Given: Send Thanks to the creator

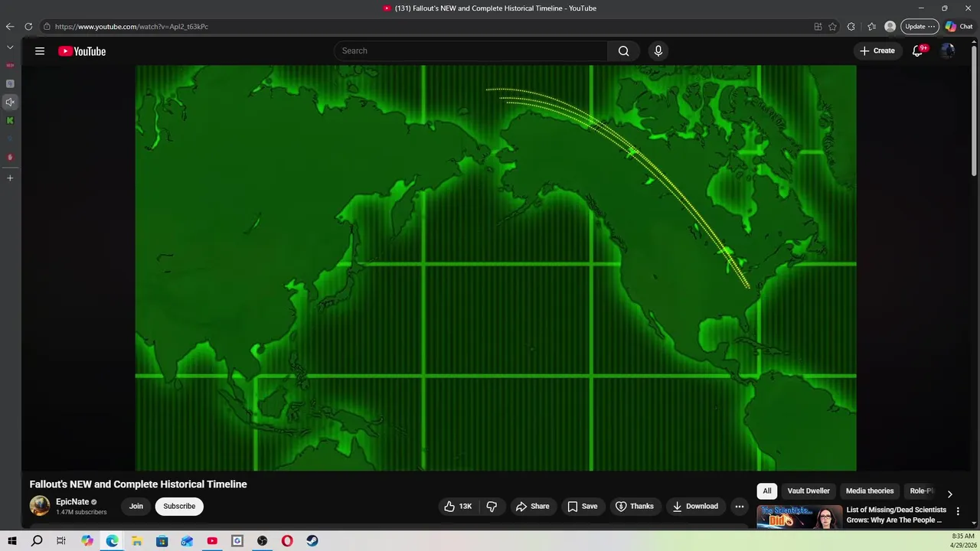Looking at the screenshot, I should pos(635,507).
